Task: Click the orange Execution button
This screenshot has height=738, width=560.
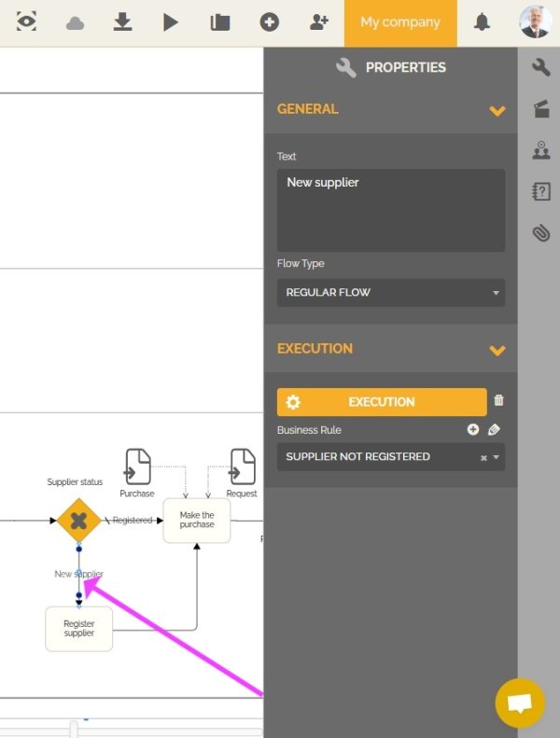Action: tap(382, 402)
